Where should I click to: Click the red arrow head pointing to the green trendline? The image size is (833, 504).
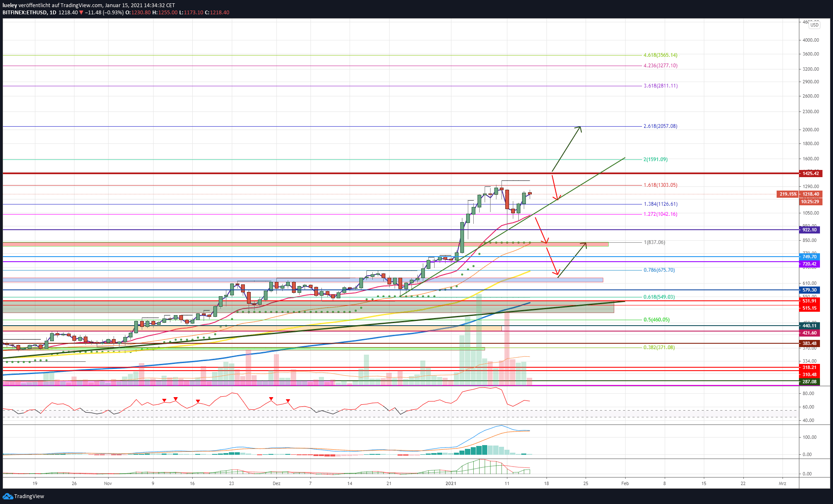tap(557, 197)
